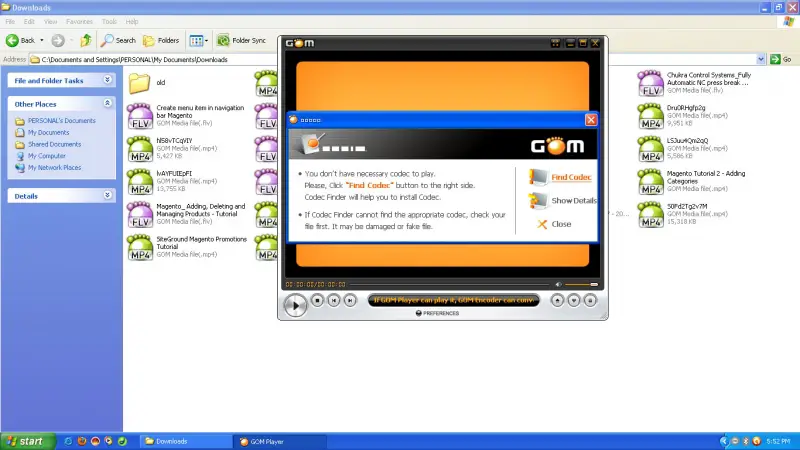Select the lvAYFUIEpFI MP4 file

pos(172,181)
